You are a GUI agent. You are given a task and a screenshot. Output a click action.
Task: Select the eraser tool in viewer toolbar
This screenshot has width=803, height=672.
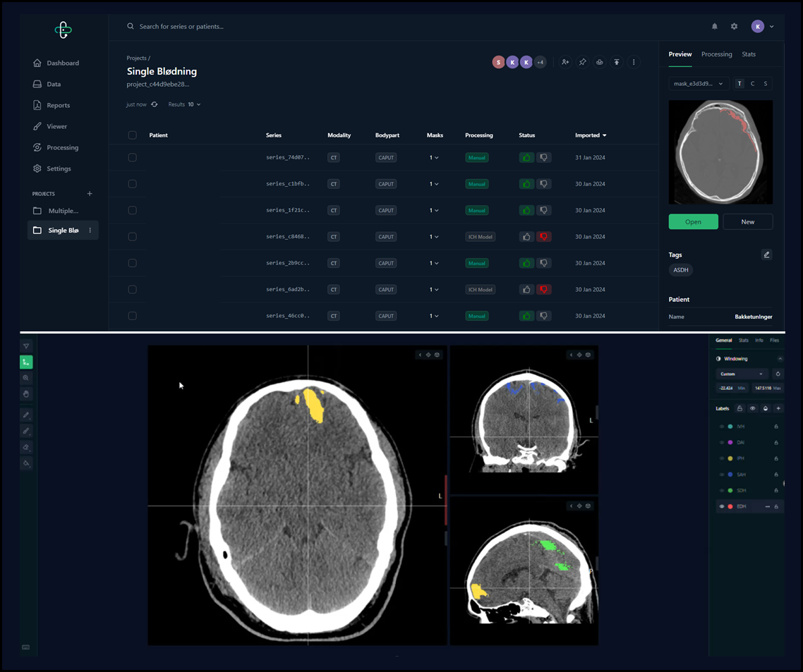(x=26, y=447)
